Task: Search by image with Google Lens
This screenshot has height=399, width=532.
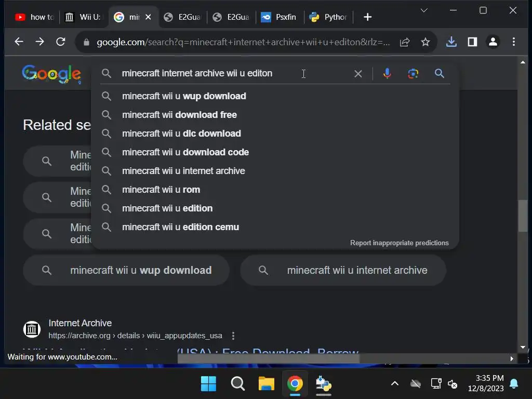Action: (413, 74)
